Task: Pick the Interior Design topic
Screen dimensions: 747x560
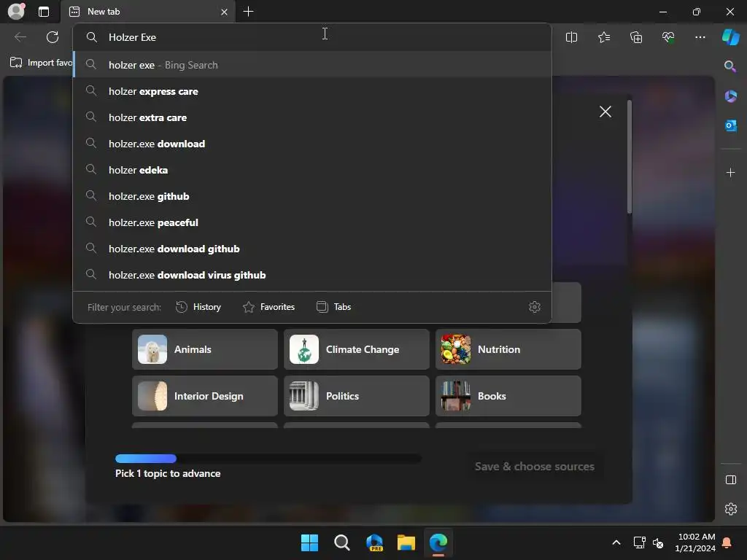Action: [x=205, y=396]
